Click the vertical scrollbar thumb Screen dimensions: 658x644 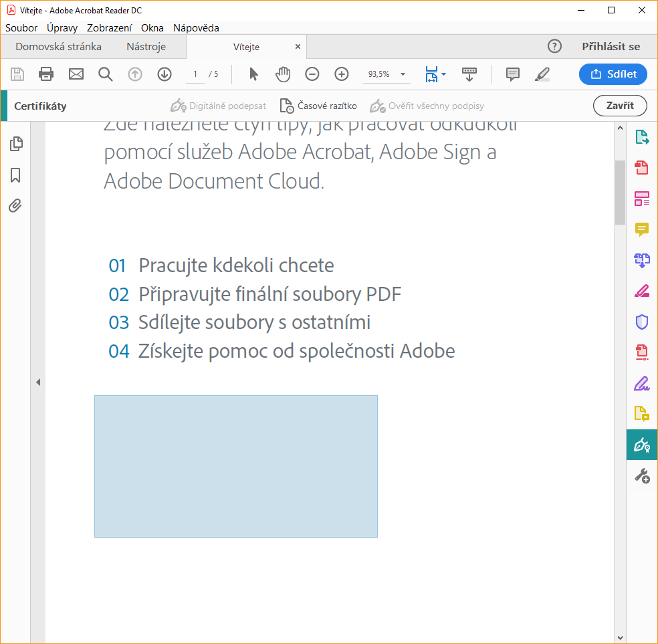point(620,193)
